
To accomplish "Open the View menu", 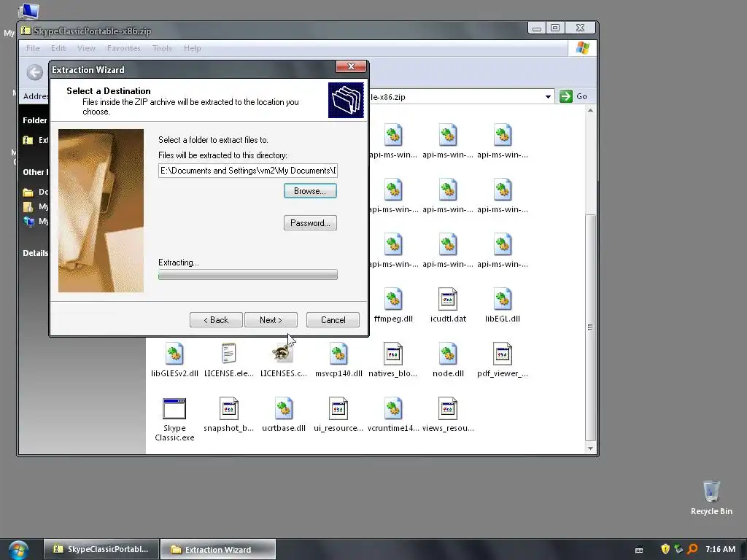I will tap(86, 48).
